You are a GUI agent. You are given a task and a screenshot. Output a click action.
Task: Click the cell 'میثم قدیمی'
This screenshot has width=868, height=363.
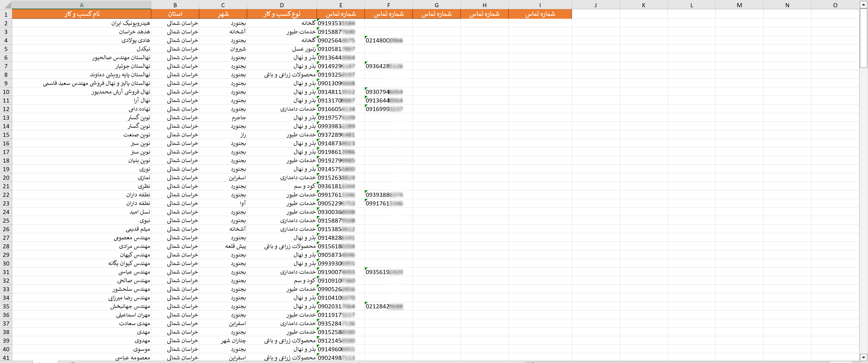(x=82, y=229)
